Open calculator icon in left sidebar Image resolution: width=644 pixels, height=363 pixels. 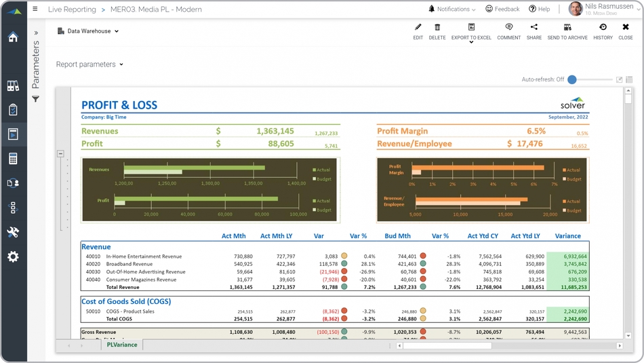(x=13, y=159)
